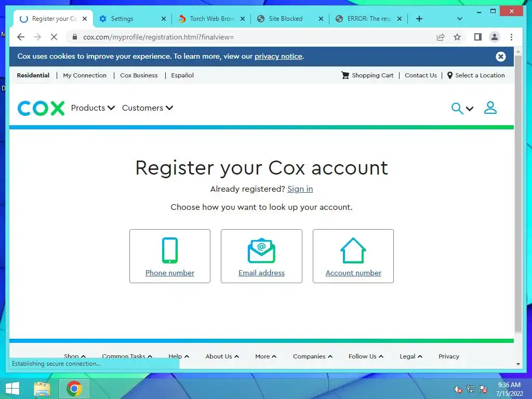Look up account by Email address
The width and height of the screenshot is (532, 399).
point(261,256)
